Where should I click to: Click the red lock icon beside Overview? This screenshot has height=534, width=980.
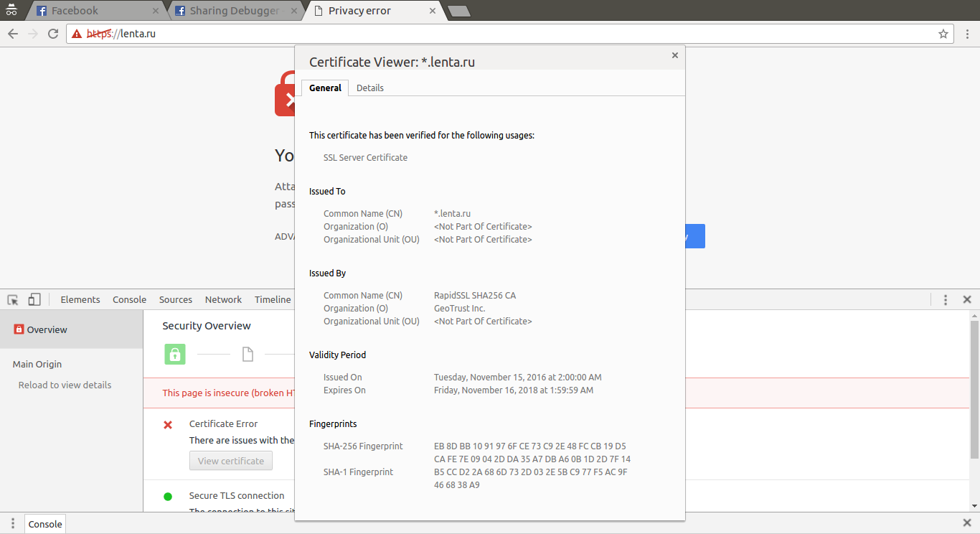pos(19,329)
